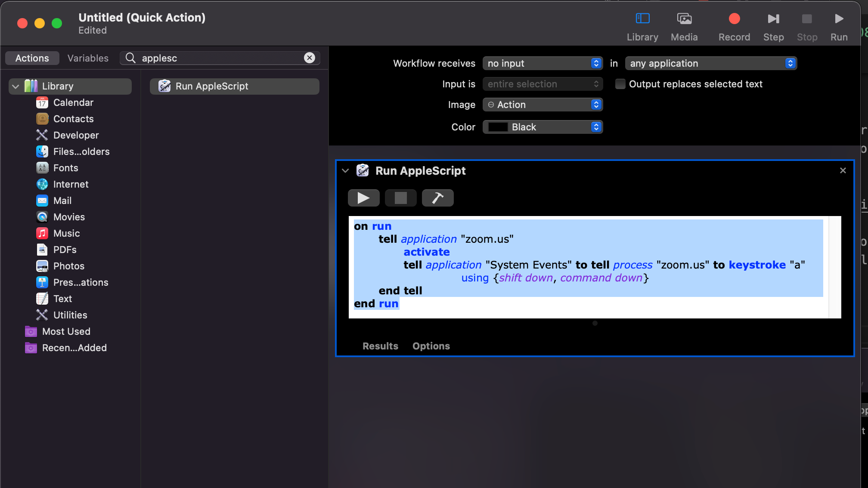Viewport: 868px width, 488px height.
Task: Open the Media browser
Action: click(x=684, y=19)
